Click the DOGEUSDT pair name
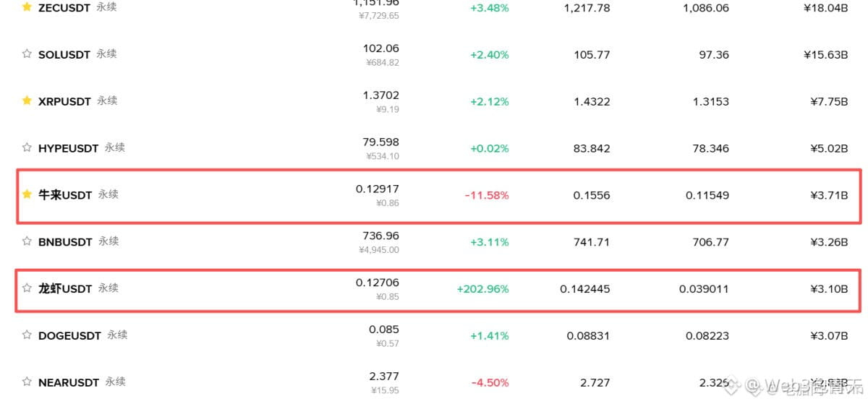Screen dimensions: 868x404 point(69,335)
